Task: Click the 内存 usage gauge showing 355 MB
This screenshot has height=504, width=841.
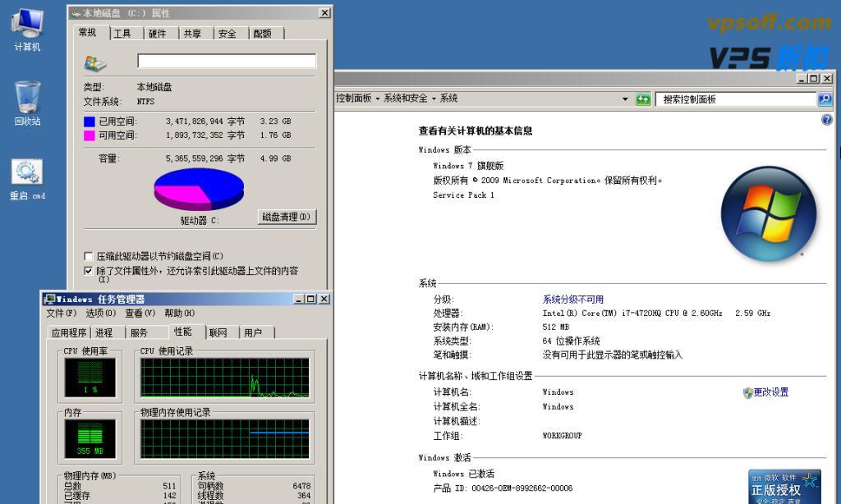Action: pos(90,438)
